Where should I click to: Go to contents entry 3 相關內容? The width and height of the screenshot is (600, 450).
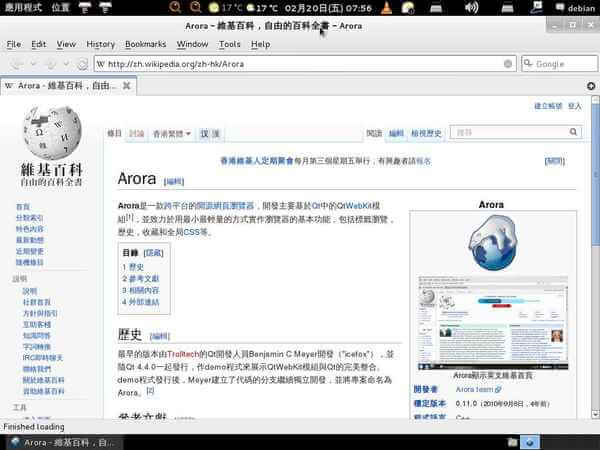[140, 290]
